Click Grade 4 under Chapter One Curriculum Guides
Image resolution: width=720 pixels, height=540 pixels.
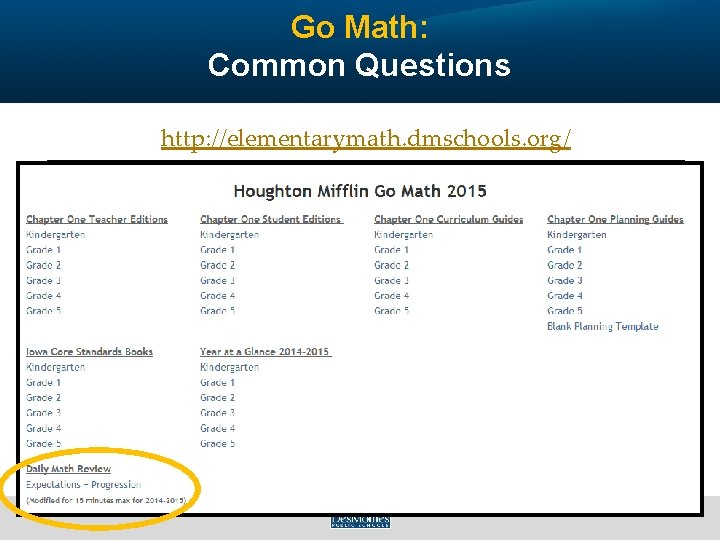pyautogui.click(x=392, y=295)
